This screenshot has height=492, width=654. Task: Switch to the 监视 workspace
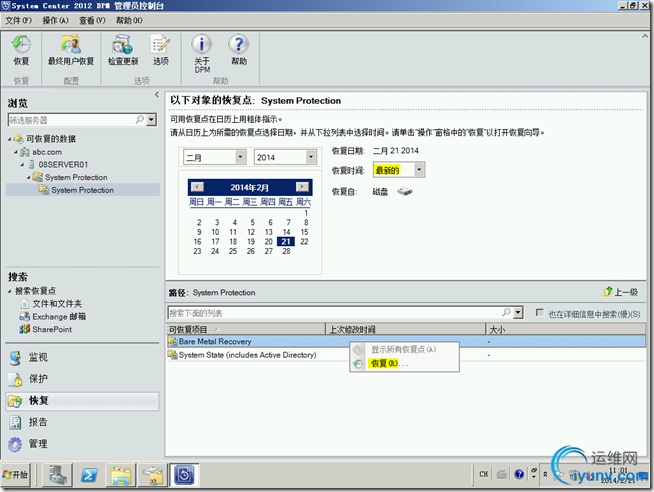pos(83,357)
